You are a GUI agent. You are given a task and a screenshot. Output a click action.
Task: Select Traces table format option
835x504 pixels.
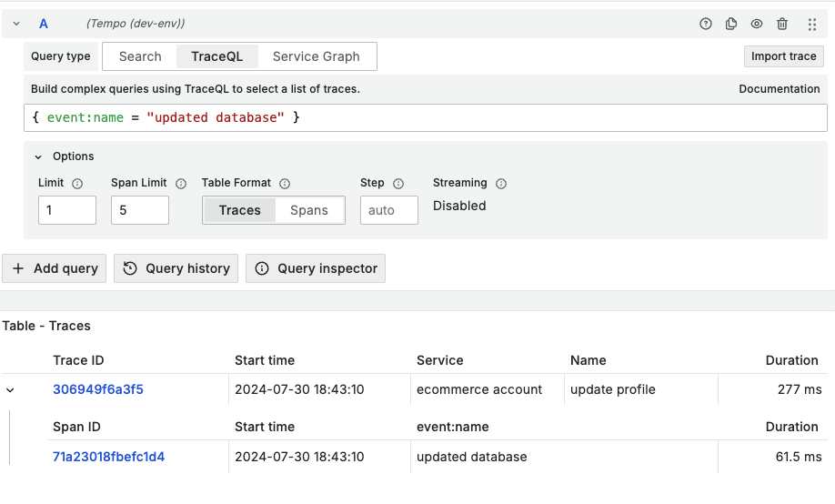(240, 210)
